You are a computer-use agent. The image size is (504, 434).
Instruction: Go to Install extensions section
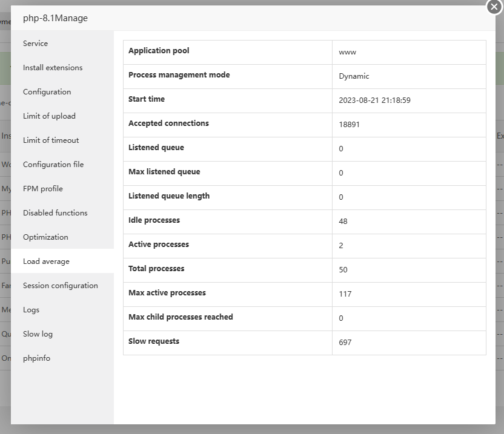[x=53, y=68]
